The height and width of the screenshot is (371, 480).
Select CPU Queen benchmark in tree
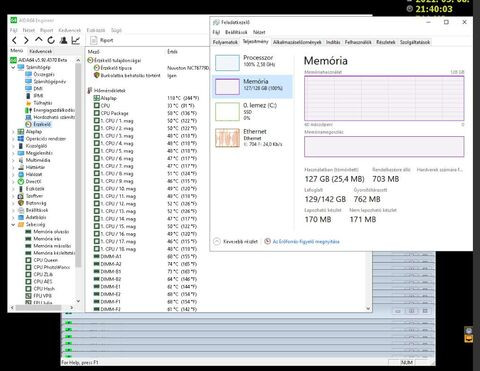pyautogui.click(x=42, y=260)
